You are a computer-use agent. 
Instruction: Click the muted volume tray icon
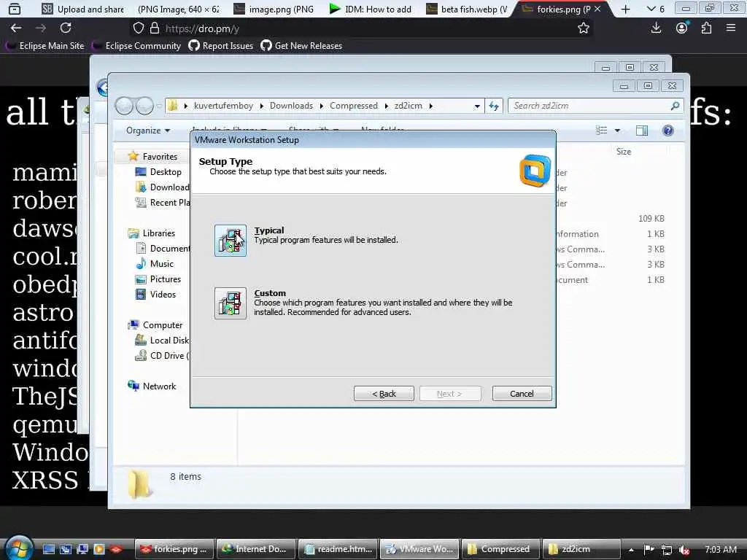click(684, 550)
